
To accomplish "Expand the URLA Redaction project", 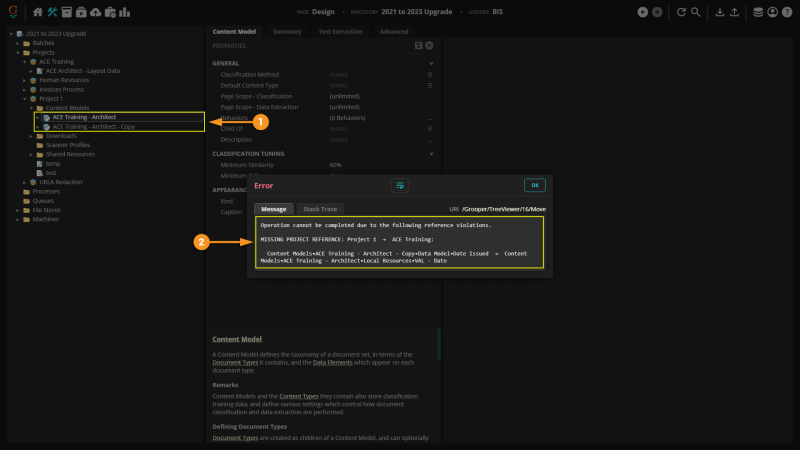I will tap(24, 182).
